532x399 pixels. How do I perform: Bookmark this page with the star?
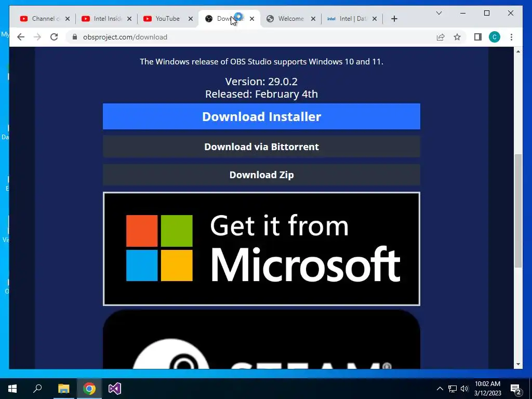tap(457, 37)
